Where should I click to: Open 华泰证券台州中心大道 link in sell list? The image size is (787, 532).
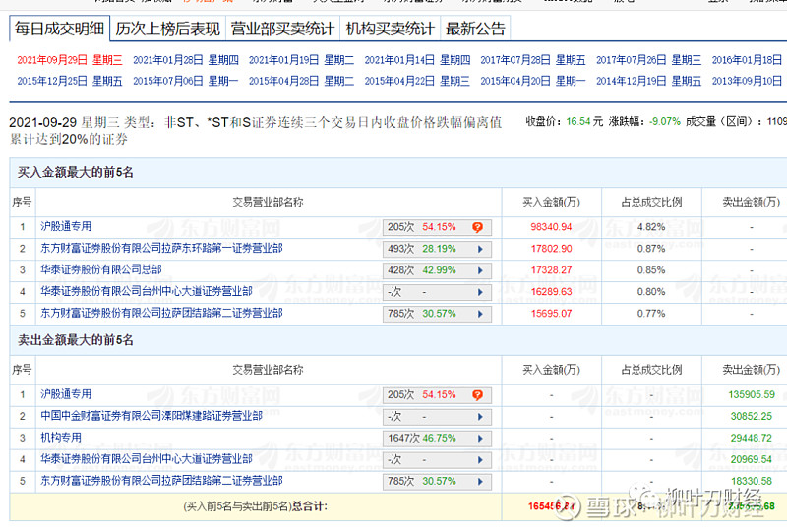[x=146, y=458]
